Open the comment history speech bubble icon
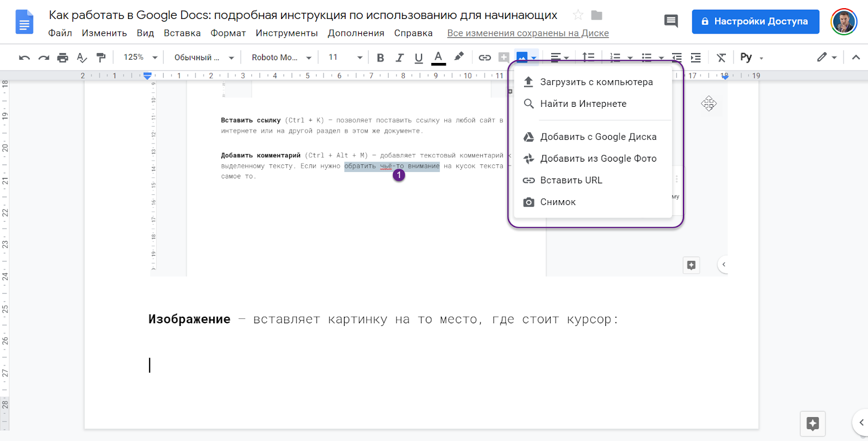 (671, 21)
